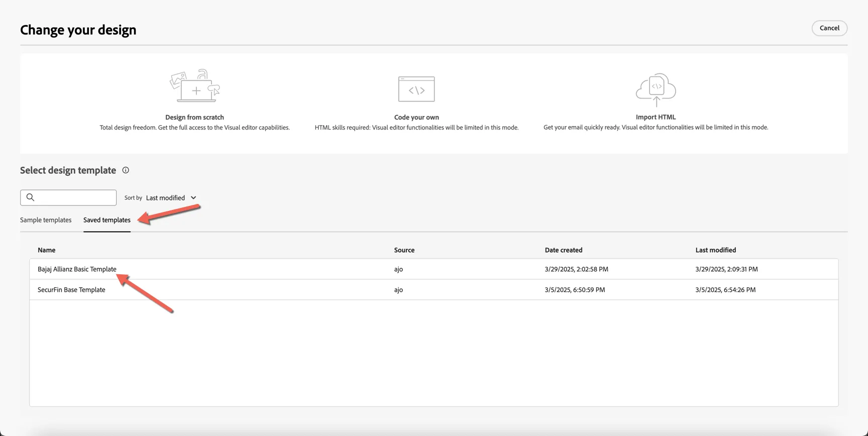
Task: Click the Design from scratch icon
Action: 195,86
